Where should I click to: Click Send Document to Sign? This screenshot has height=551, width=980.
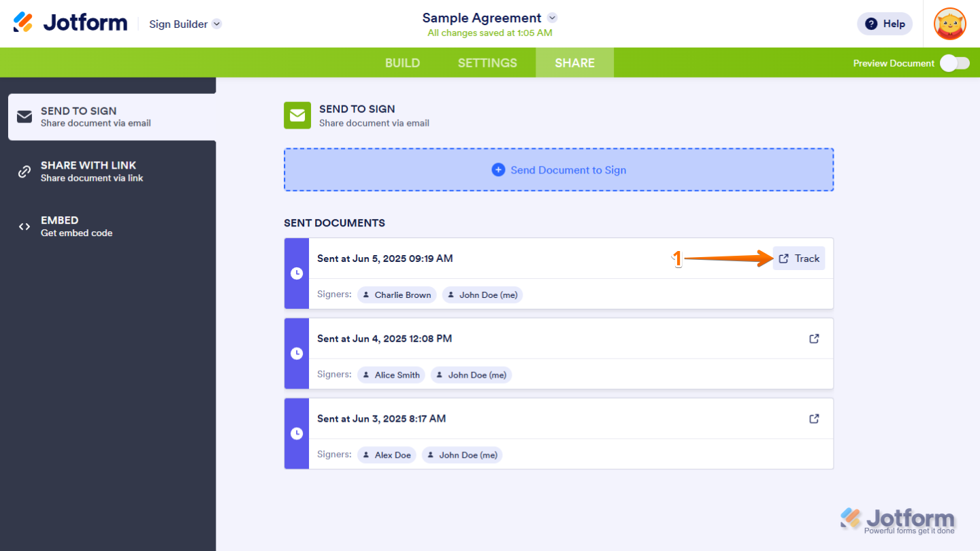point(558,169)
